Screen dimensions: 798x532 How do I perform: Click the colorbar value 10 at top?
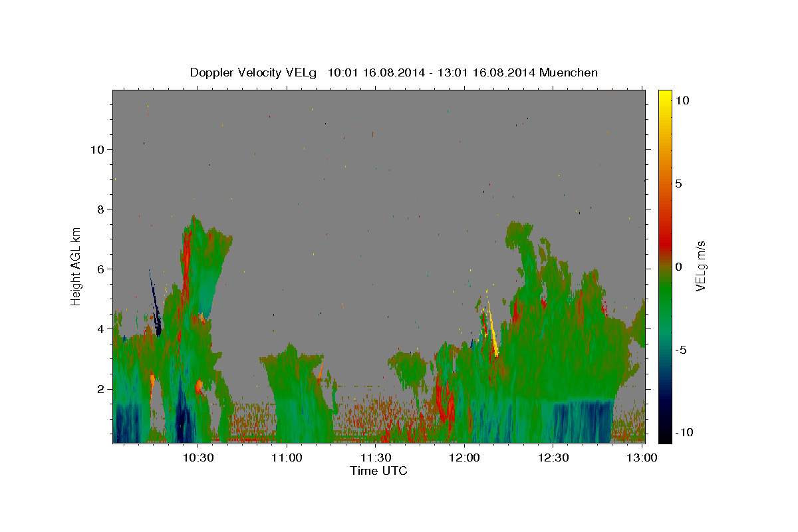[682, 100]
